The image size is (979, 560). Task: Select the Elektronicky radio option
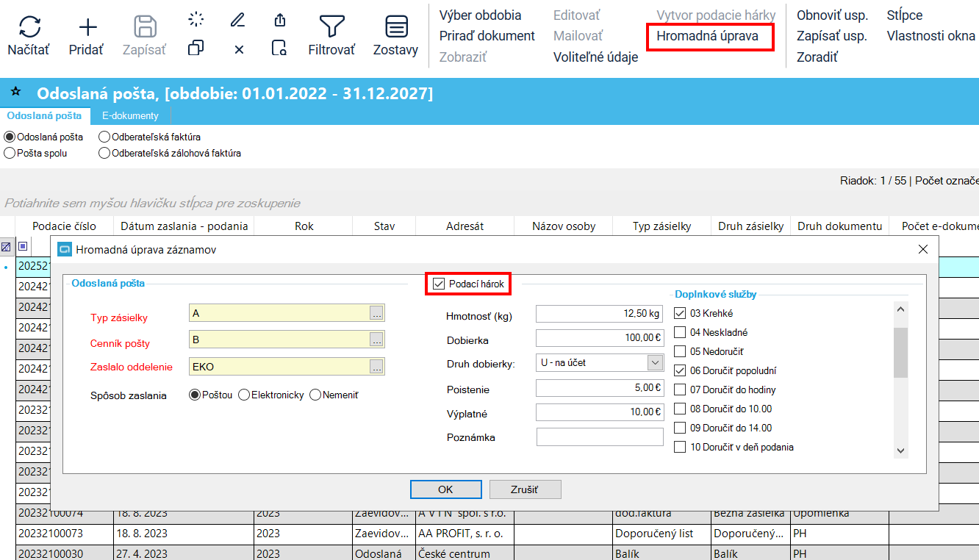click(x=244, y=395)
